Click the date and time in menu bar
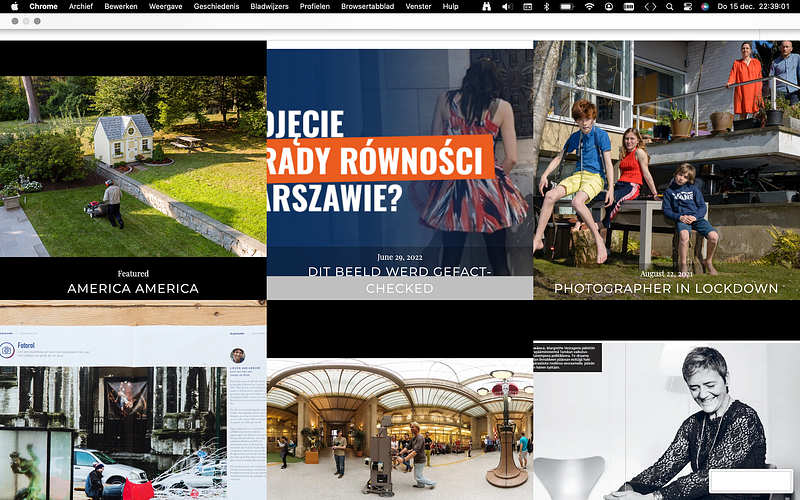This screenshot has width=800, height=500. click(755, 6)
